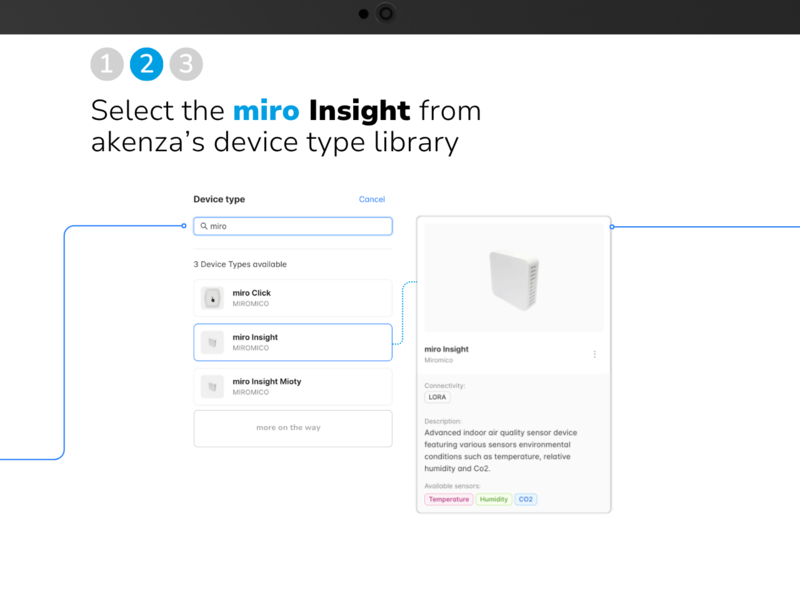Select the highlighted step 2 circle
The image size is (800, 600).
click(146, 65)
